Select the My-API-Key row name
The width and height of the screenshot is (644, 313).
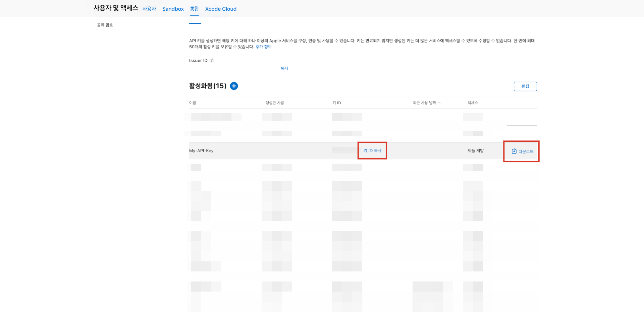[x=201, y=151]
